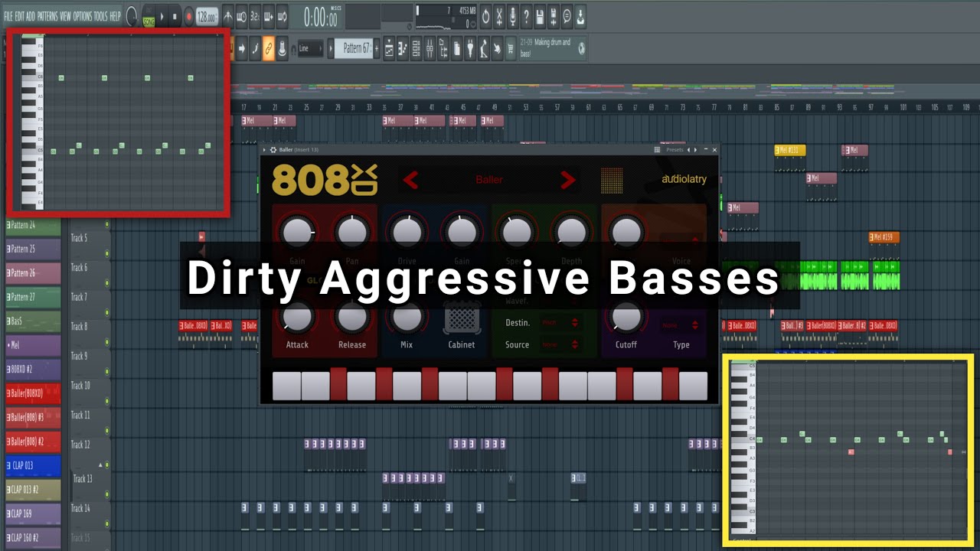980x551 pixels.
Task: Click the question mark help icon
Action: [x=526, y=15]
